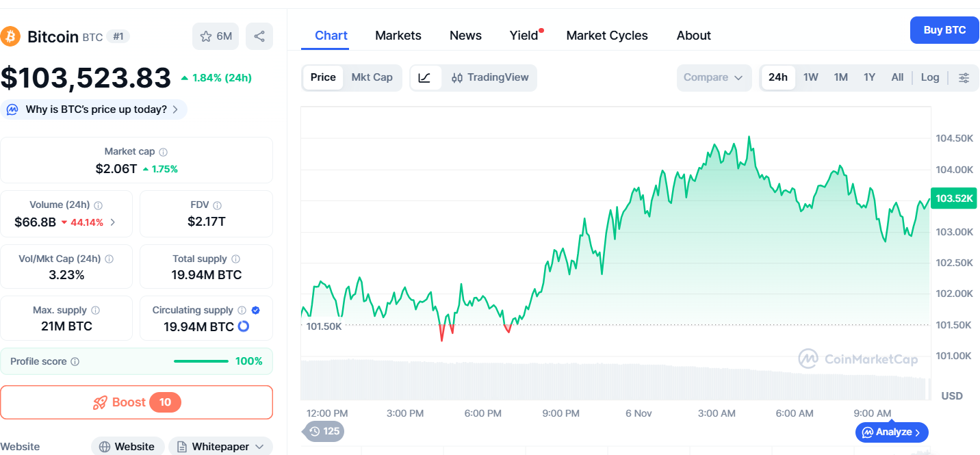
Task: Open the Yield tab
Action: [524, 36]
